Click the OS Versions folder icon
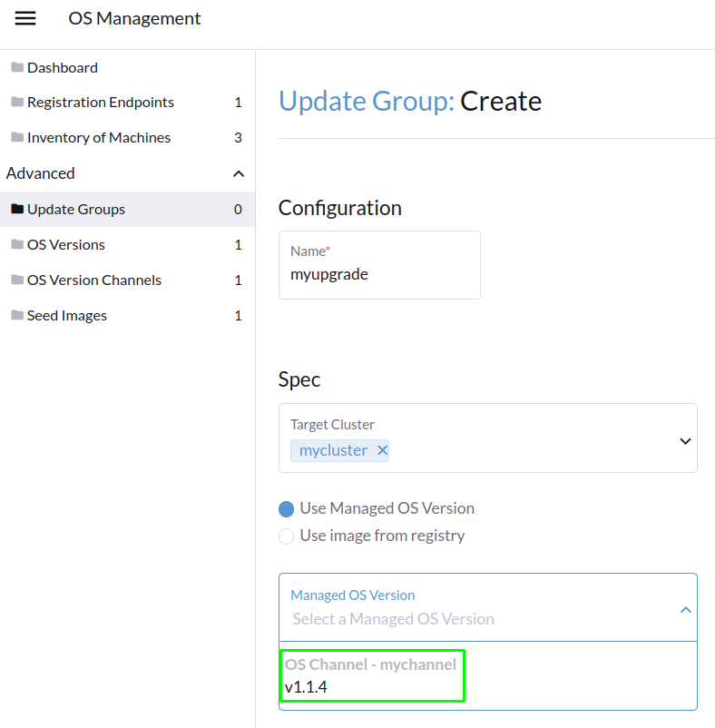 coord(15,244)
